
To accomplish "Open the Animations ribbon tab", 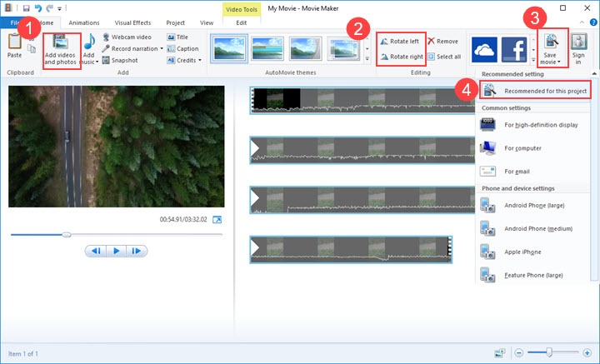I will (x=84, y=22).
